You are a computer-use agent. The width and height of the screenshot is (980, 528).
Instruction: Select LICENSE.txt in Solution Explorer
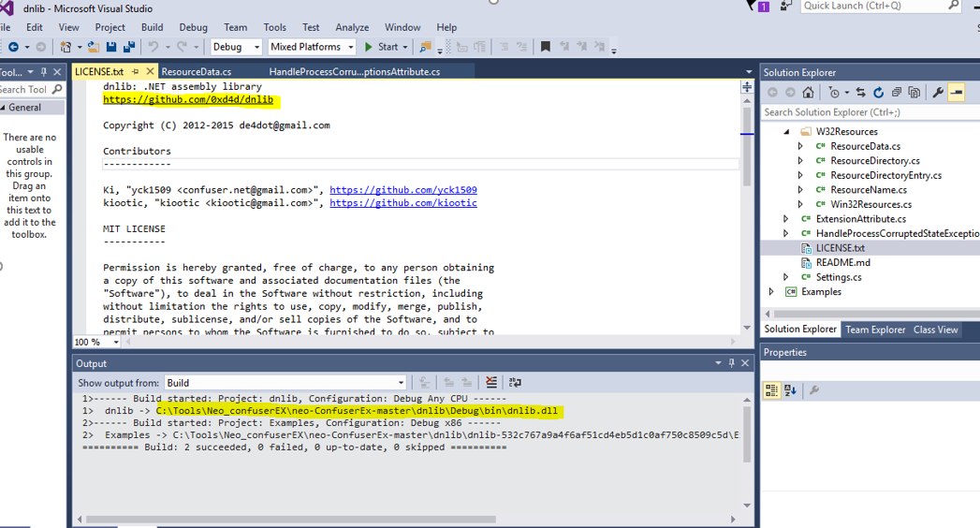pyautogui.click(x=840, y=248)
